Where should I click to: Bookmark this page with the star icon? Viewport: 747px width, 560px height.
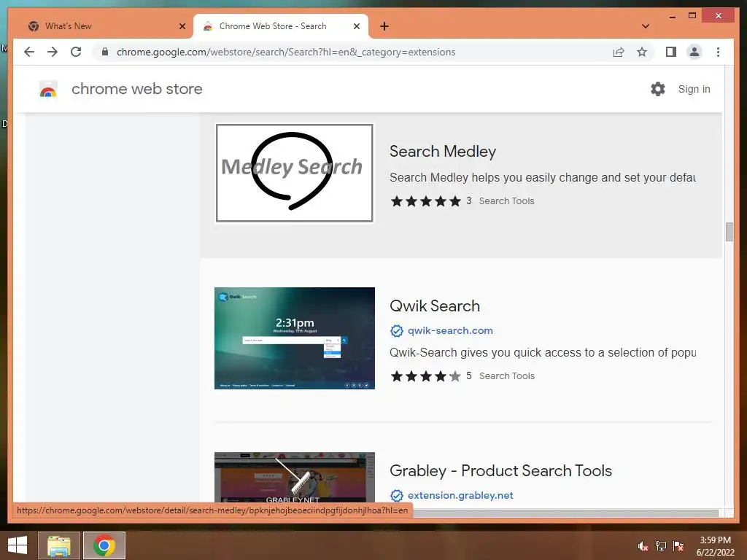(642, 52)
